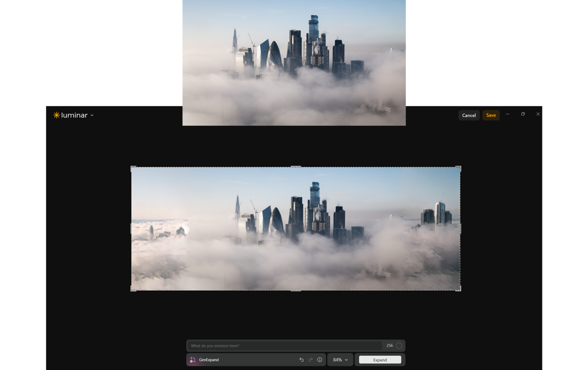588x370 pixels.
Task: Close the Luminar window
Action: click(538, 114)
